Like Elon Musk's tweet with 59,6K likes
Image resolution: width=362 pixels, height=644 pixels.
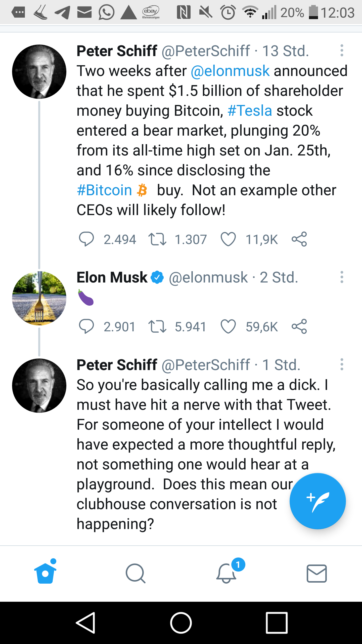click(x=228, y=327)
